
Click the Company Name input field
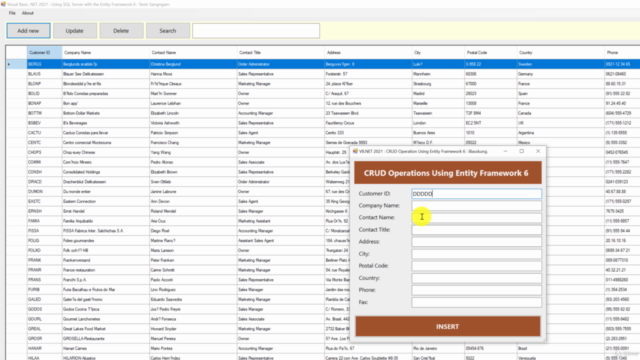[476, 206]
